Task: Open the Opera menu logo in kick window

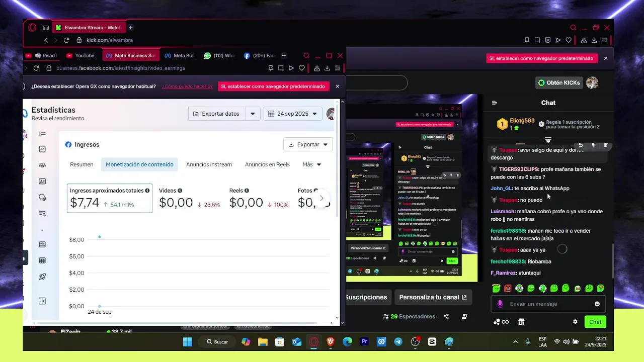Action: 32,28
